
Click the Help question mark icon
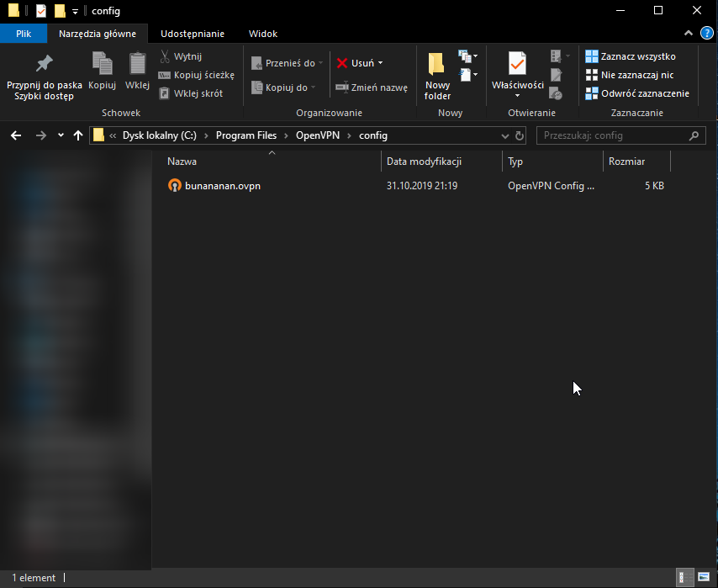[706, 33]
